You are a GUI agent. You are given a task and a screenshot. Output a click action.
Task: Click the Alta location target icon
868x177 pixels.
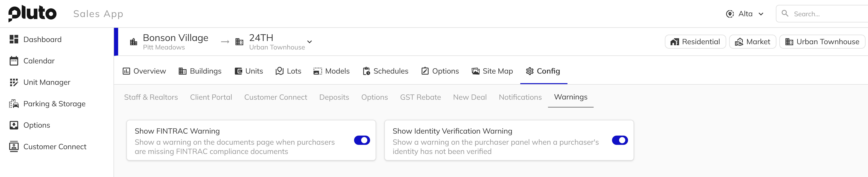[x=730, y=14]
